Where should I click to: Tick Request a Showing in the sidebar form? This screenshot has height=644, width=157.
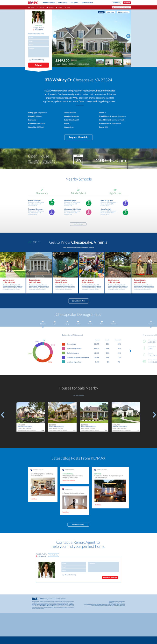(30, 60)
